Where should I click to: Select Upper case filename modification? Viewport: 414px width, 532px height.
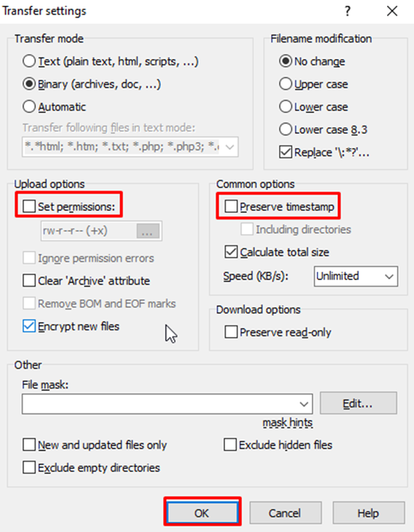point(285,84)
